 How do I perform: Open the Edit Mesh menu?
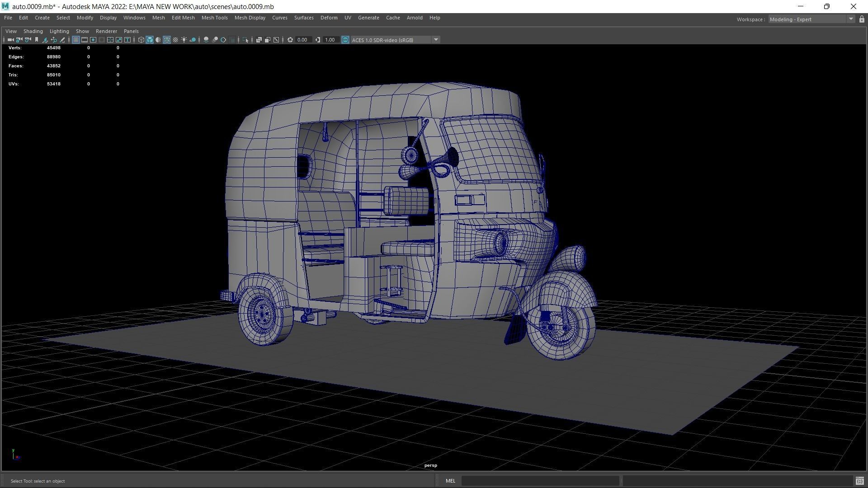183,18
